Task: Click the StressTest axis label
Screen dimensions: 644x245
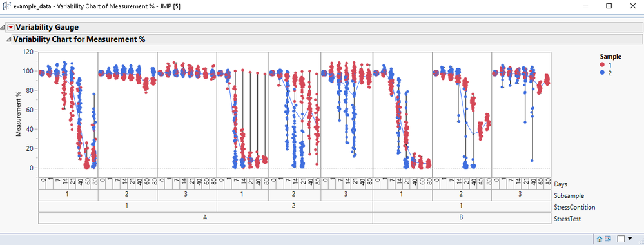Action: [x=567, y=219]
